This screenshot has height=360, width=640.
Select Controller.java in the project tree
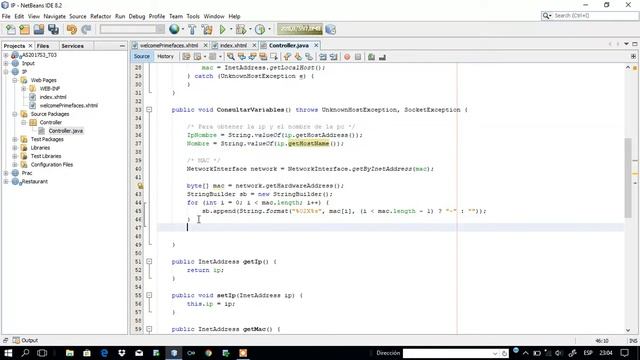pyautogui.click(x=66, y=131)
